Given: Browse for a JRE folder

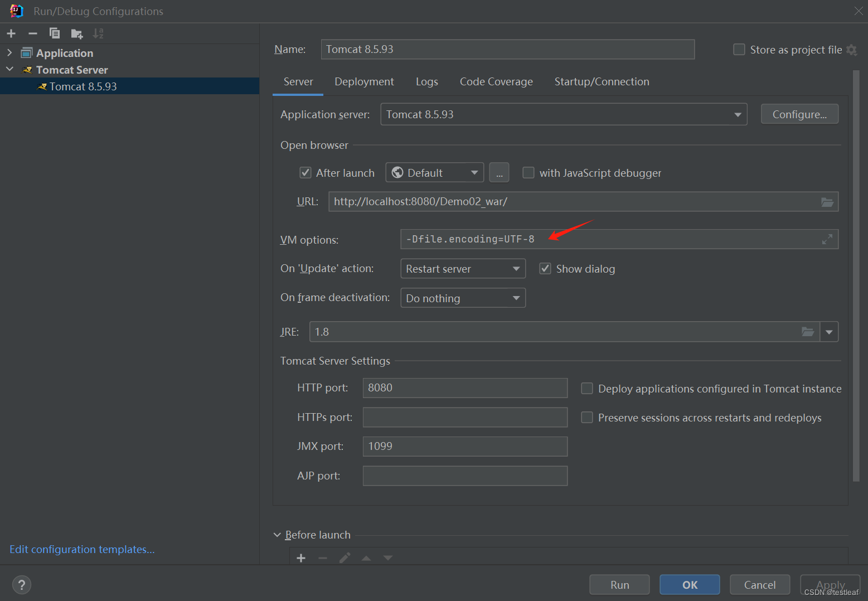Looking at the screenshot, I should click(x=808, y=332).
